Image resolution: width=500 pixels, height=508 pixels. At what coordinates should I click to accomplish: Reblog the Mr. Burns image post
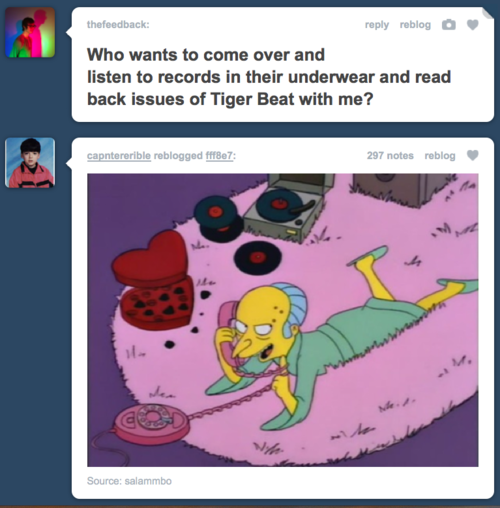pos(440,156)
